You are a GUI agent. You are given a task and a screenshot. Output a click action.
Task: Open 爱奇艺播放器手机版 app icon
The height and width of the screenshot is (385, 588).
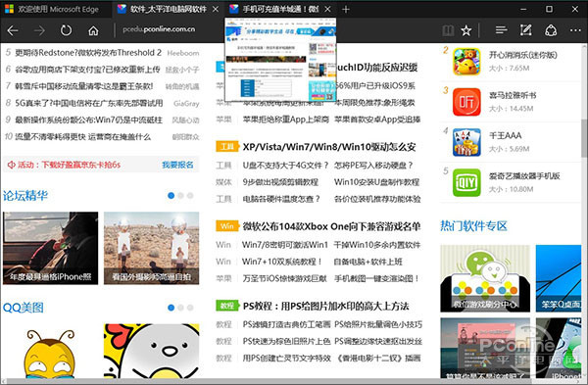click(x=466, y=182)
